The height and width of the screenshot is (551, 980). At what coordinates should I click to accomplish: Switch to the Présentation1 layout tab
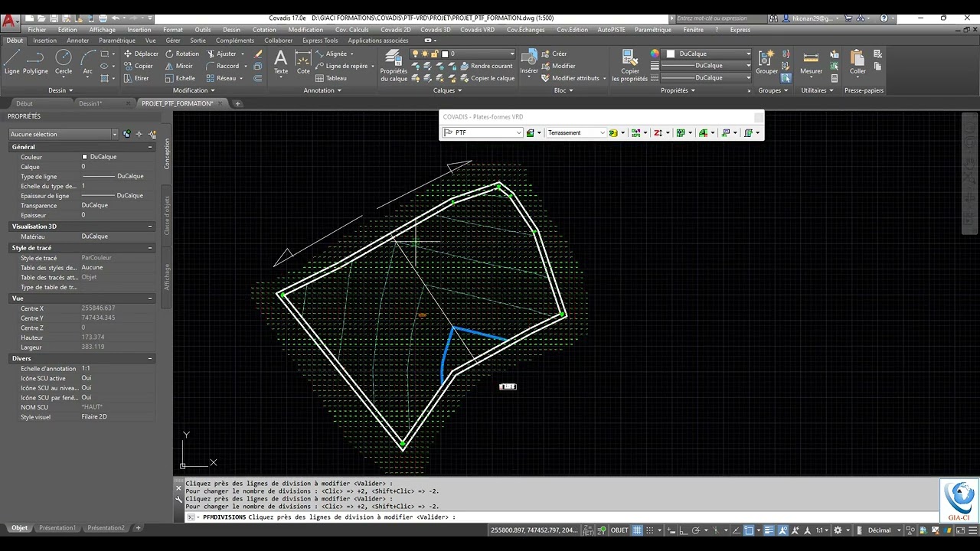click(57, 528)
